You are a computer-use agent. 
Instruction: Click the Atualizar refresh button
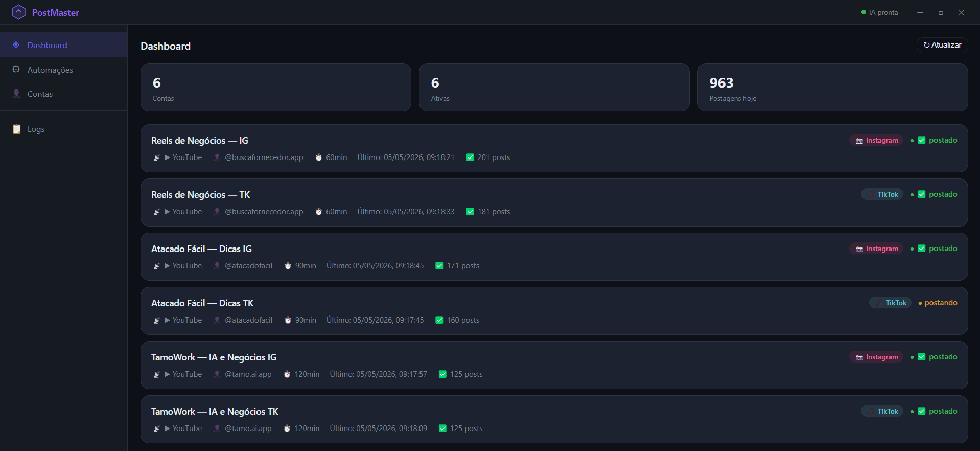pyautogui.click(x=942, y=45)
